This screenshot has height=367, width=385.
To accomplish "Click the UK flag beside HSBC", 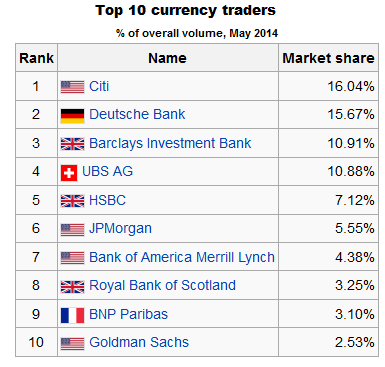I will click(x=72, y=201).
